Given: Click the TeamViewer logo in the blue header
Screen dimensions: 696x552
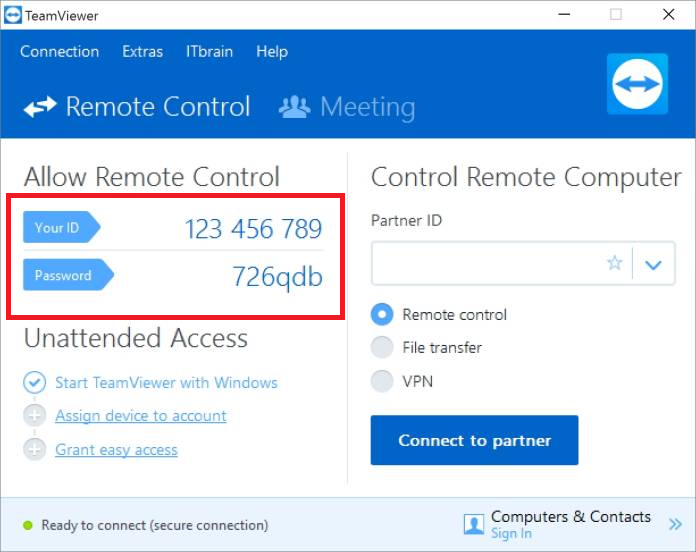Looking at the screenshot, I should coord(637,84).
